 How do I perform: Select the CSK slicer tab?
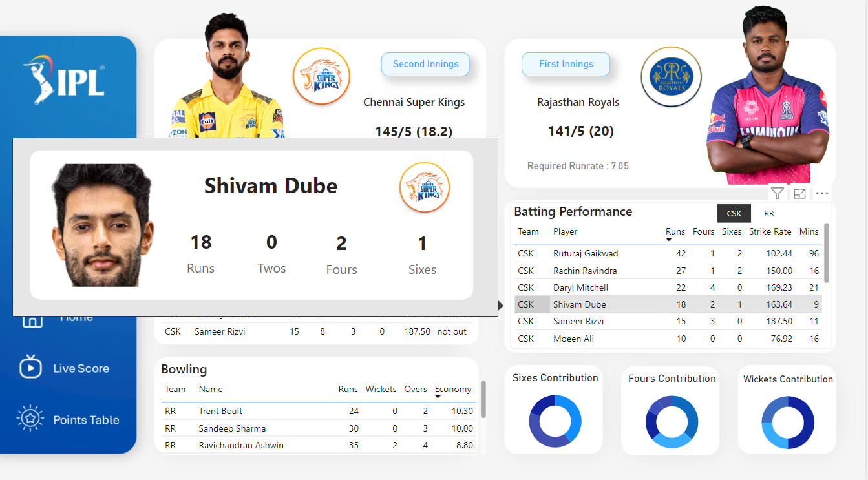click(734, 213)
